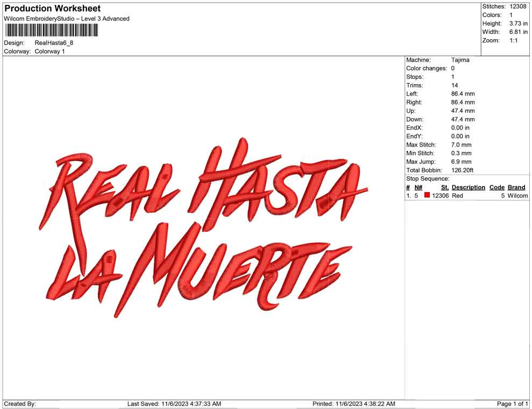Image resolution: width=532 pixels, height=409 pixels.
Task: Click the Stitches count 12308
Action: pos(517,6)
